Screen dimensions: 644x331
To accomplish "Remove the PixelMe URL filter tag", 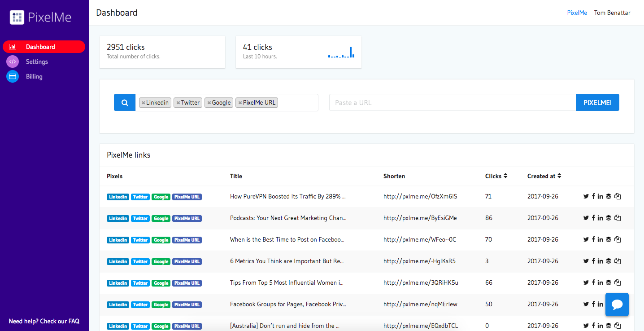I will tap(240, 103).
